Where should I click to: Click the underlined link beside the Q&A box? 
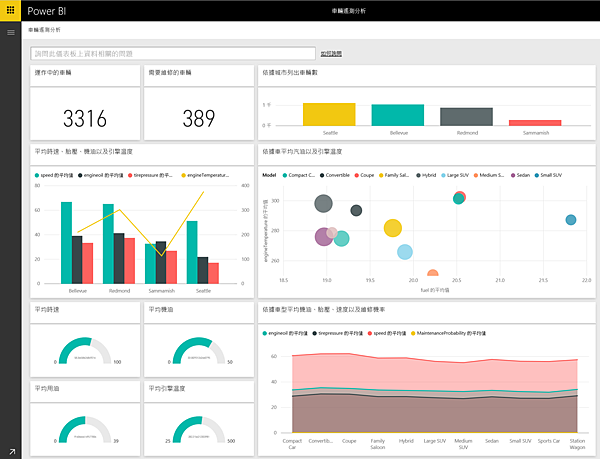tap(331, 54)
